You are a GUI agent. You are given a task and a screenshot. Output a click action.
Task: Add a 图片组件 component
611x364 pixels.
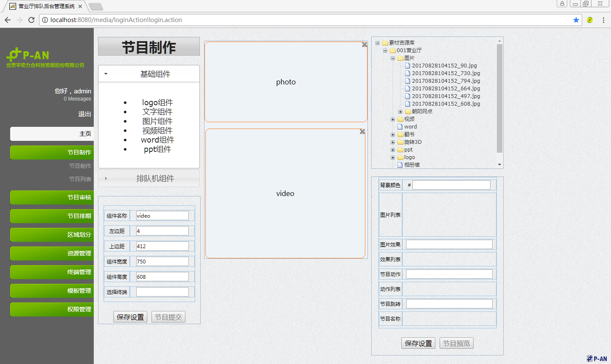157,121
